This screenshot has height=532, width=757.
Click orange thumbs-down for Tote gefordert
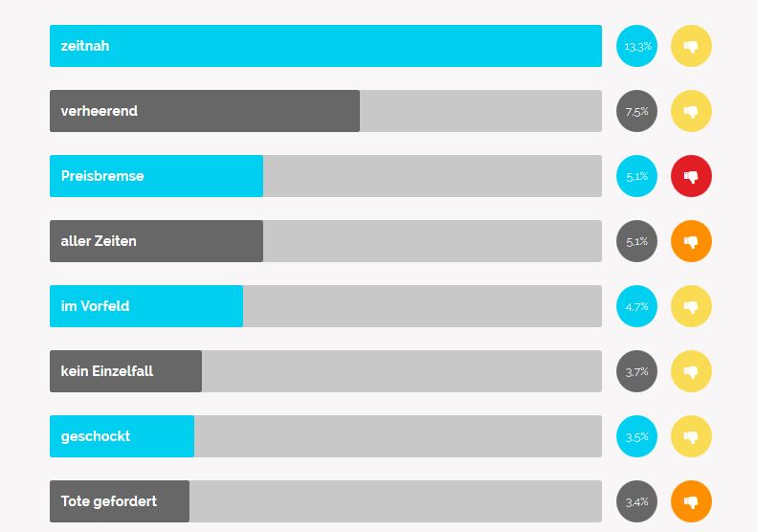691,501
